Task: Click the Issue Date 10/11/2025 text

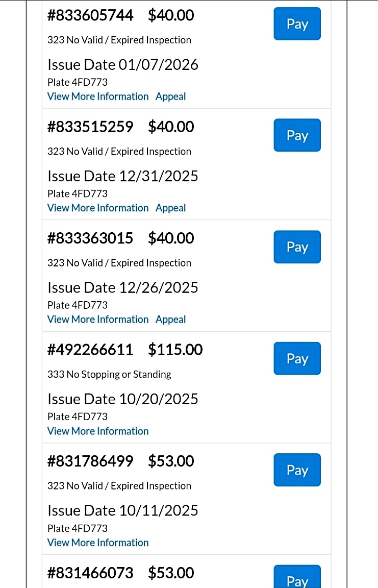Action: coord(123,510)
